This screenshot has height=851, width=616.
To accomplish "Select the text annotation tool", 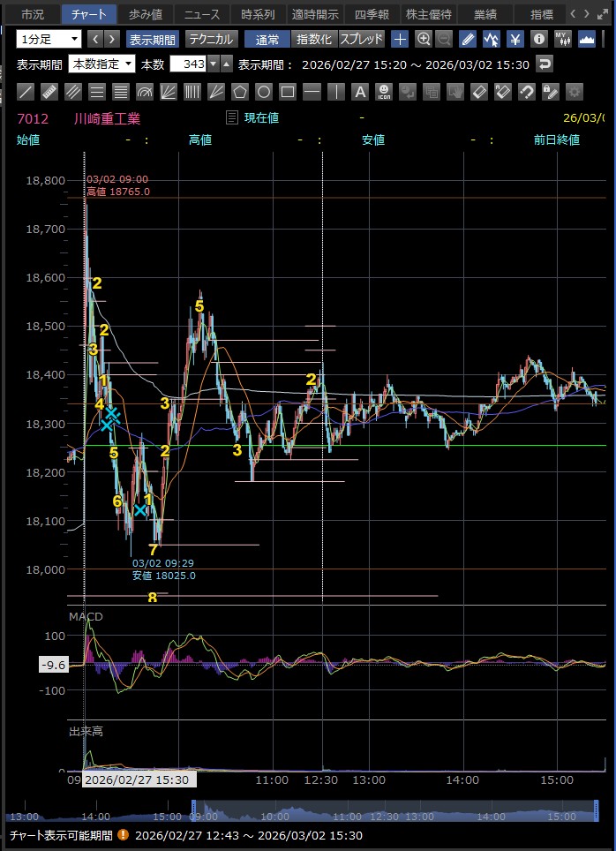I will [x=359, y=92].
